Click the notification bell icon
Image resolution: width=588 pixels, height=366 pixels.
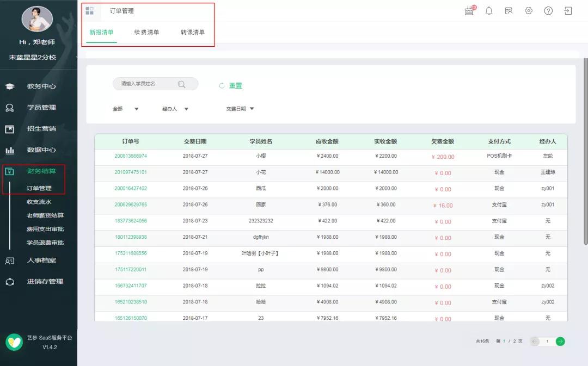pos(489,10)
